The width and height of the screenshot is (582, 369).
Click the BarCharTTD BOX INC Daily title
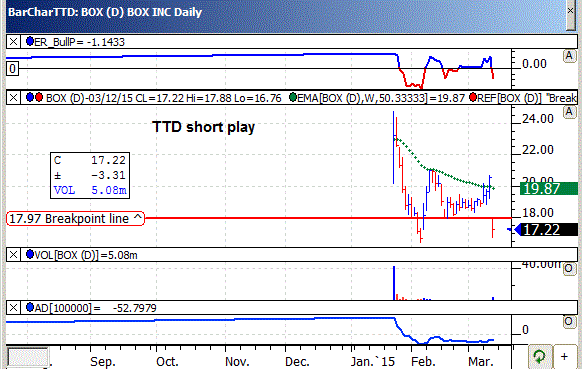(105, 12)
